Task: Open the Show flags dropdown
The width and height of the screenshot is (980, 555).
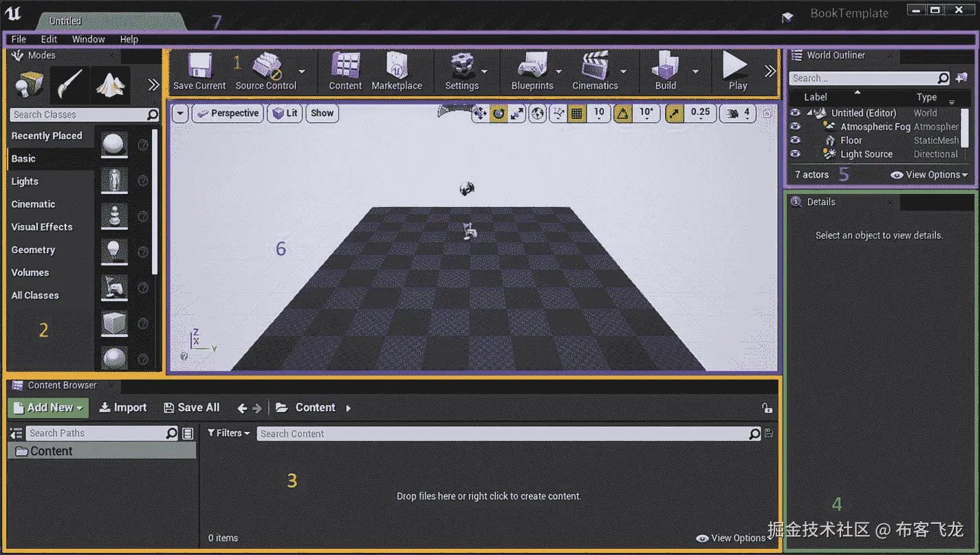Action: point(322,113)
